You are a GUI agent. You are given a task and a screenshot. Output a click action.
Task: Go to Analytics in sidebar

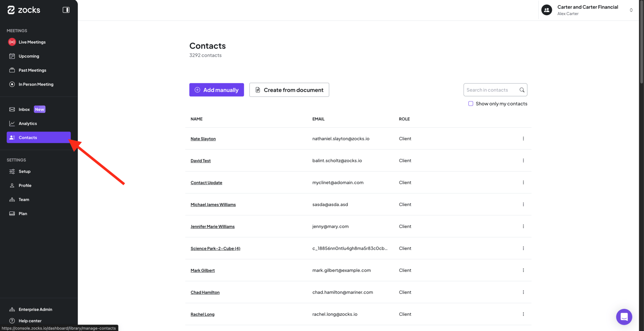tap(28, 124)
